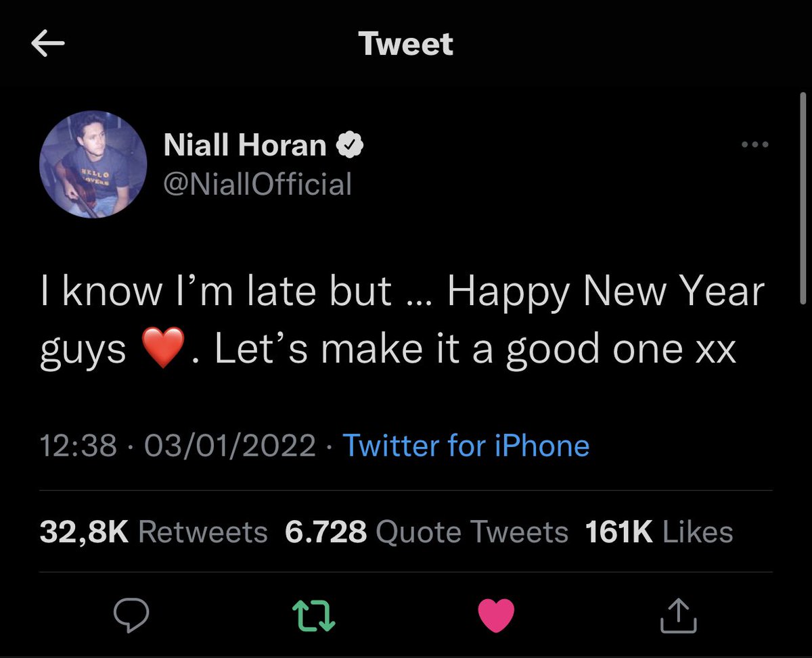This screenshot has width=812, height=658.
Task: Visit the @NiallOfficial handle
Action: [258, 184]
